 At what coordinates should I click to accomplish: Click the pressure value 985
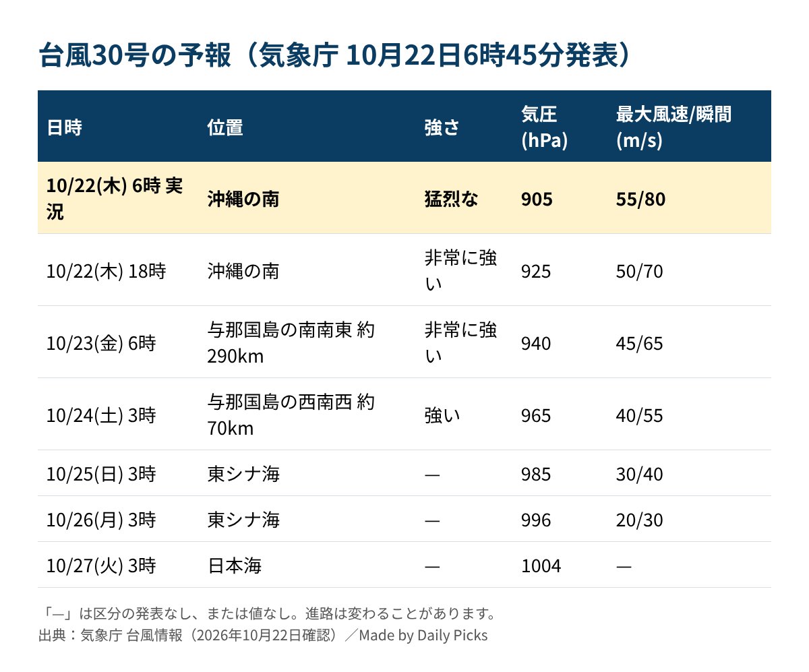point(536,474)
